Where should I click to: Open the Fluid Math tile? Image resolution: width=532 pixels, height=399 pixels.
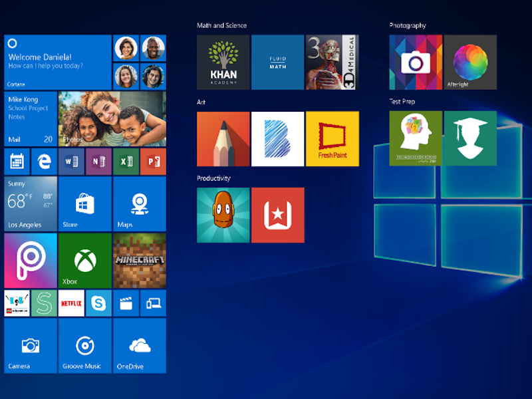278,62
